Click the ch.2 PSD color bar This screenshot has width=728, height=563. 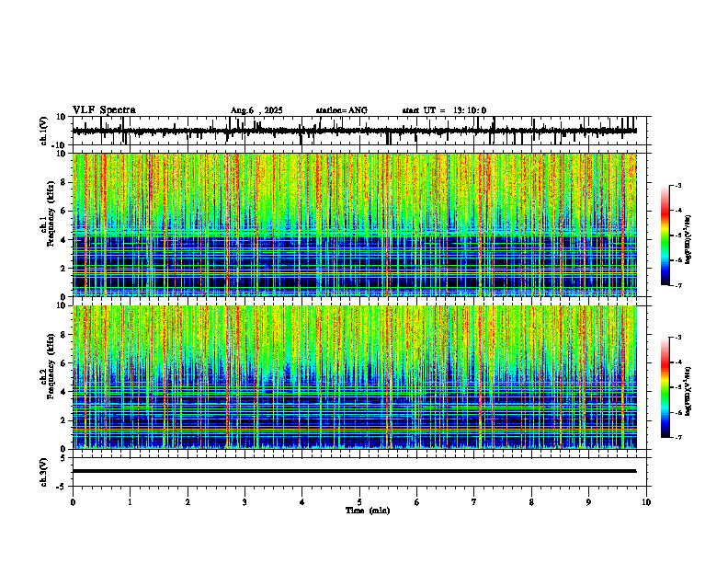coord(665,387)
